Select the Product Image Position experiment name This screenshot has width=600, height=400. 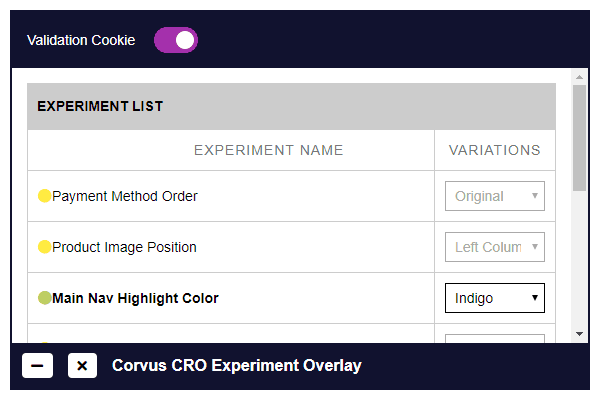[124, 247]
